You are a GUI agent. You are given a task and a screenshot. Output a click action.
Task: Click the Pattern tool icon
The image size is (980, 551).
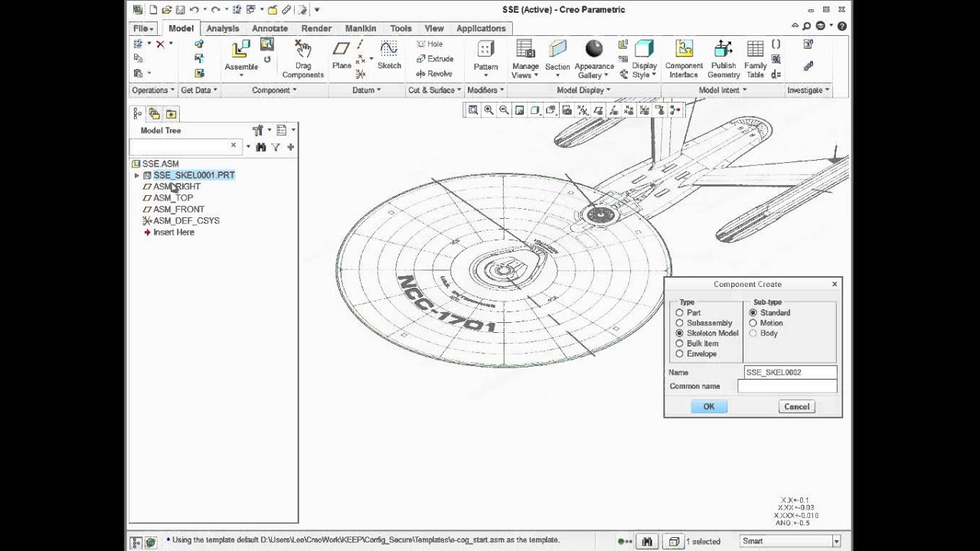click(485, 50)
